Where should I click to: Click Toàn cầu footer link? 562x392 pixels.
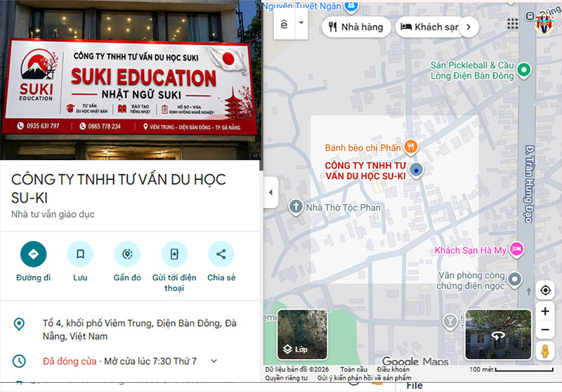354,369
